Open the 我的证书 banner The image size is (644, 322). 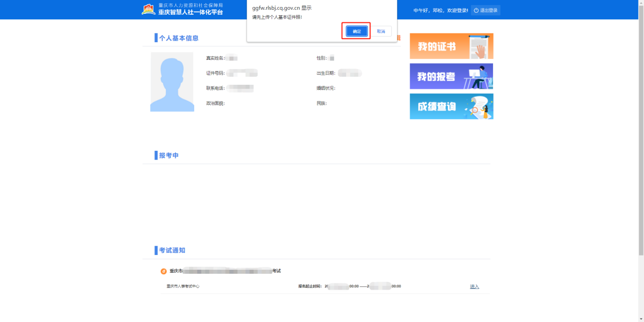pos(451,46)
